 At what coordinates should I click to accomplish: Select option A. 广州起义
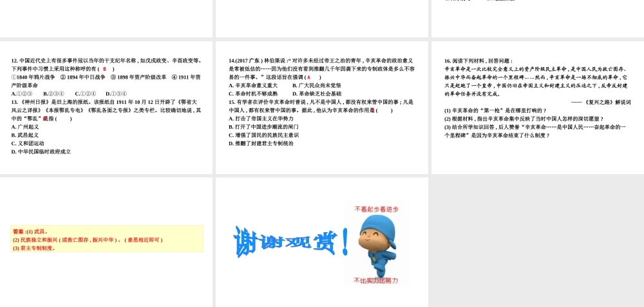pos(25,127)
